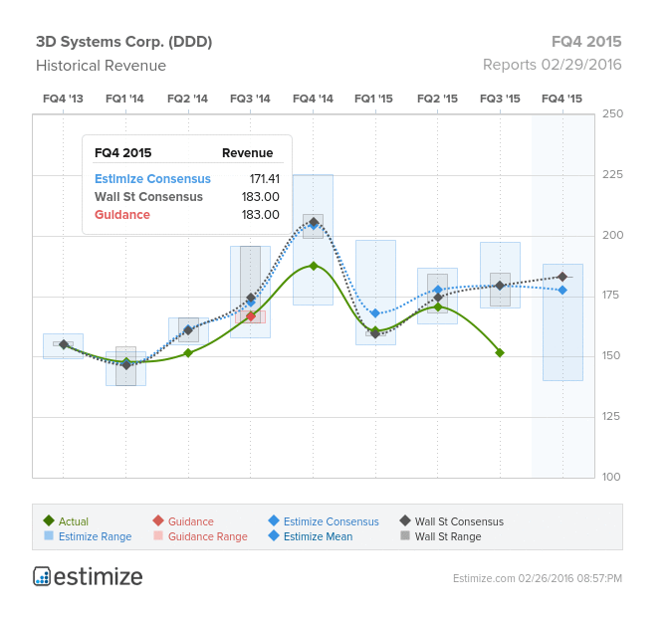The image size is (672, 617).
Task: Select the FQ3 '14 quarter label
Action: coord(250,99)
